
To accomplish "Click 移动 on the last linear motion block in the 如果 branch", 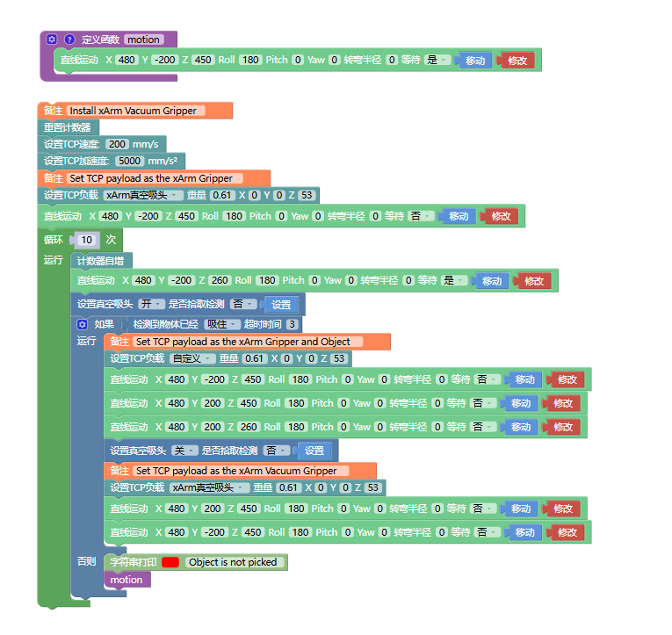I will point(525,532).
